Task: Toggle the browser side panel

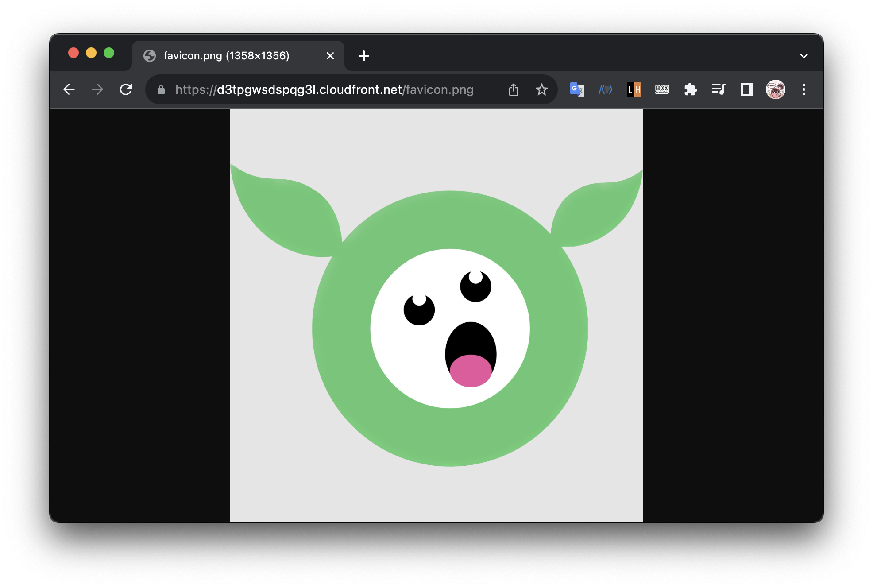Action: coord(747,89)
